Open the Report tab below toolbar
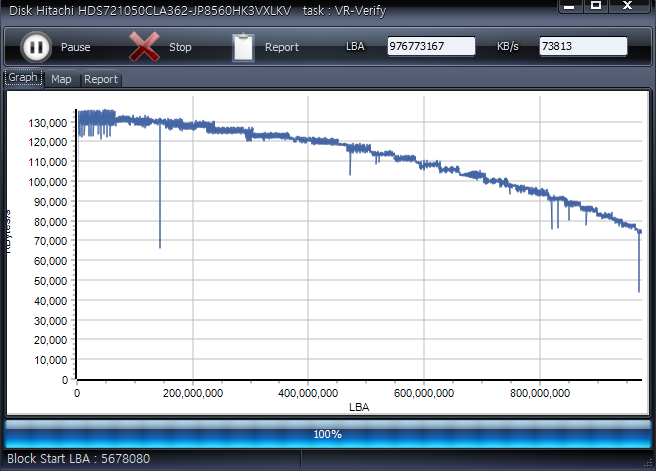 coord(101,79)
